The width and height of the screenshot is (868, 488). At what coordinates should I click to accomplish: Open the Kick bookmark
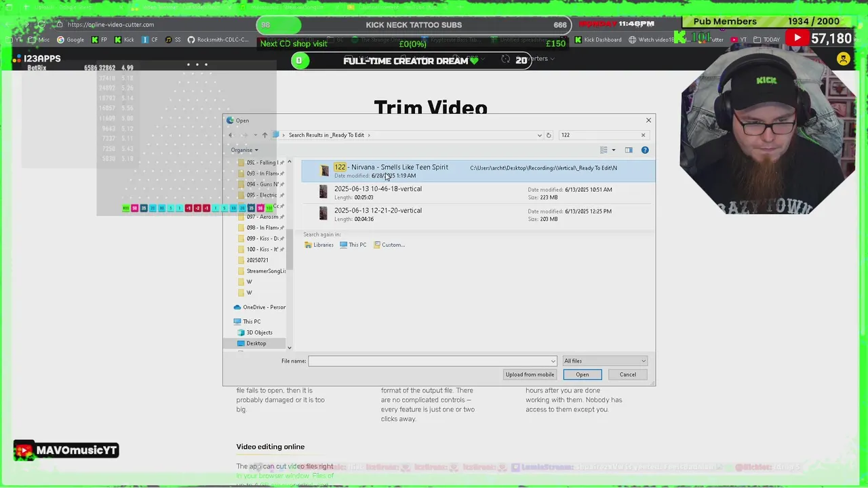[x=124, y=40]
